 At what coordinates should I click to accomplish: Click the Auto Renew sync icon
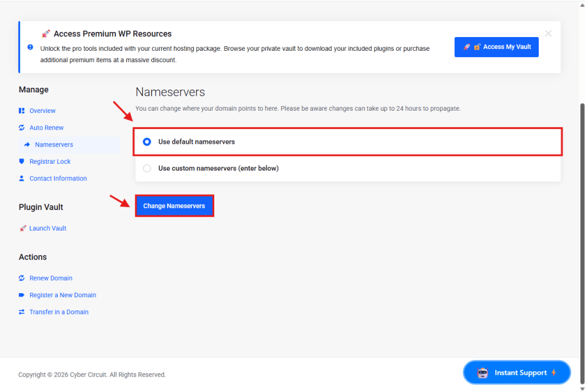[x=22, y=128]
